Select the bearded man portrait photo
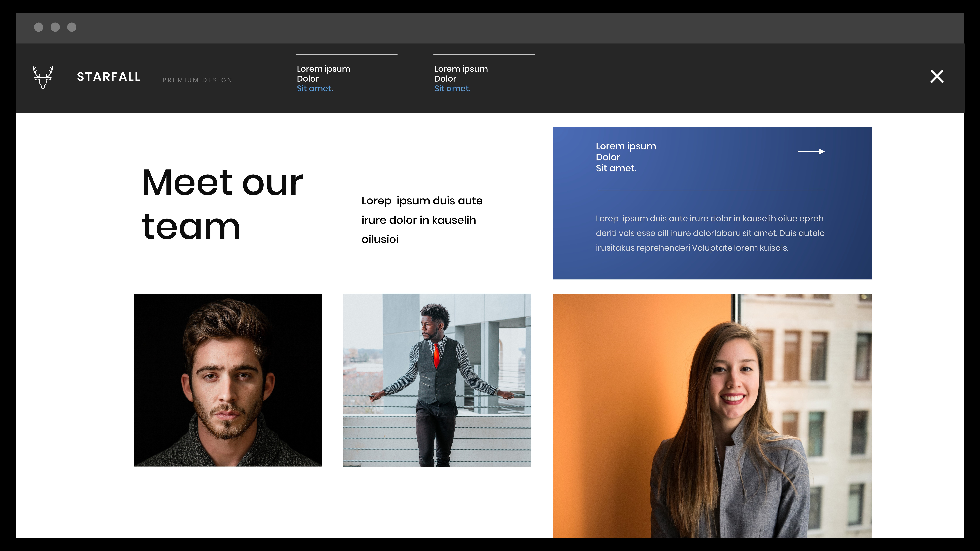This screenshot has width=980, height=551. tap(228, 380)
